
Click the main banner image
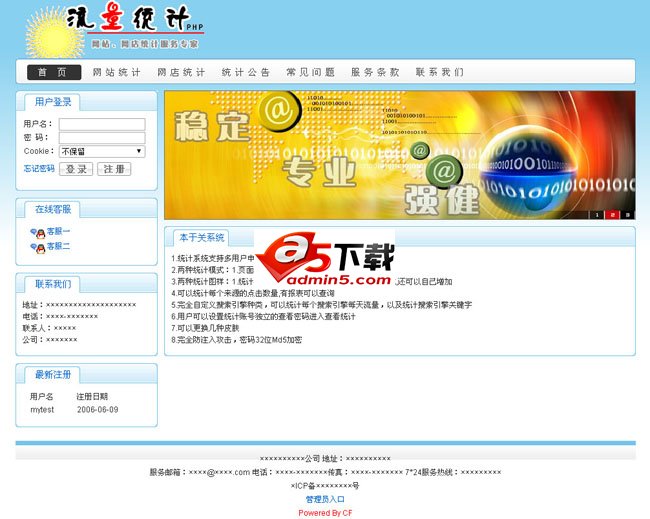pyautogui.click(x=400, y=155)
